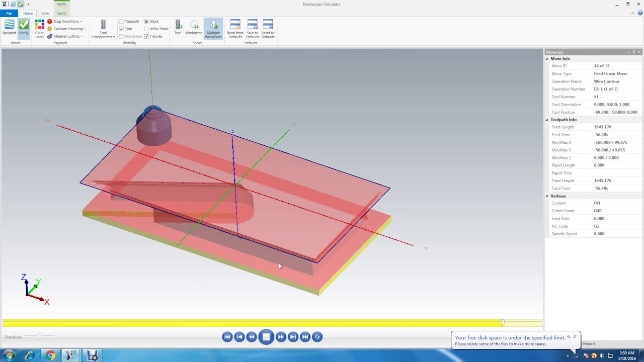Open the Verify ribbon tab
The image size is (644, 362).
point(61,14)
